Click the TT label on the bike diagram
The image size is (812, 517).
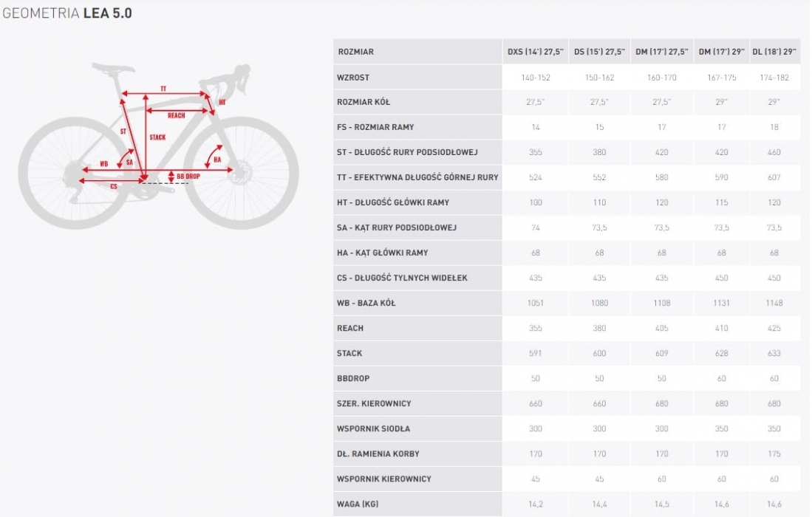[163, 89]
